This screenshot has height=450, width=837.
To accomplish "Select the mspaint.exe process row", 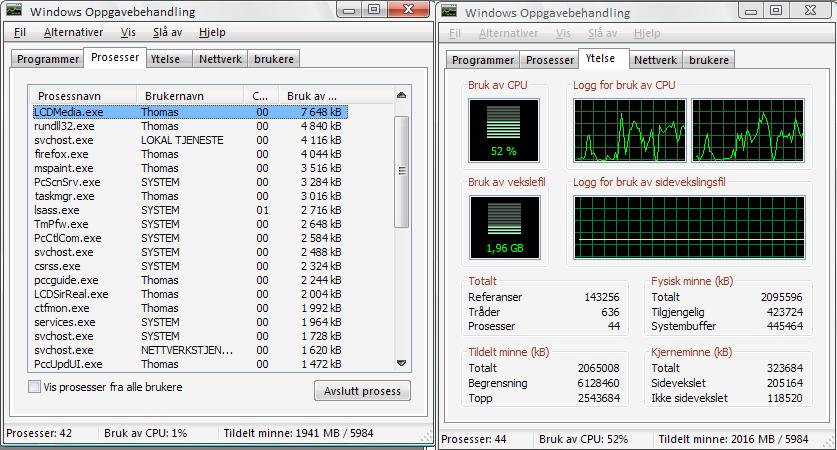I will tap(189, 168).
